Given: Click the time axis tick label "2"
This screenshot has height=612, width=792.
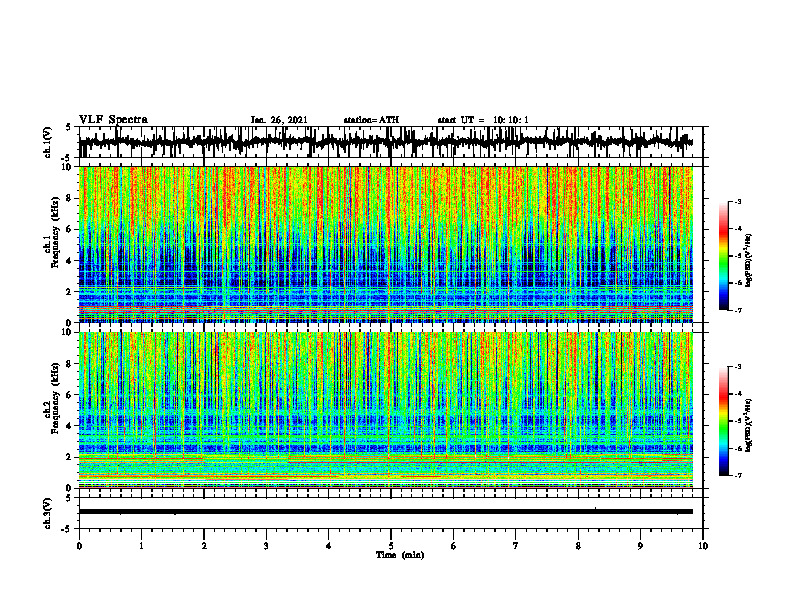Looking at the screenshot, I should pos(204,546).
